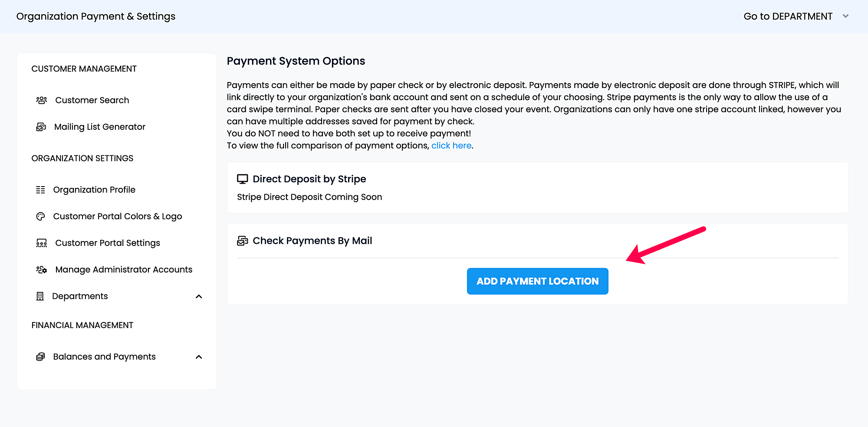This screenshot has height=427, width=868.
Task: Open Customer Portal Colors & Logo
Action: [x=118, y=216]
